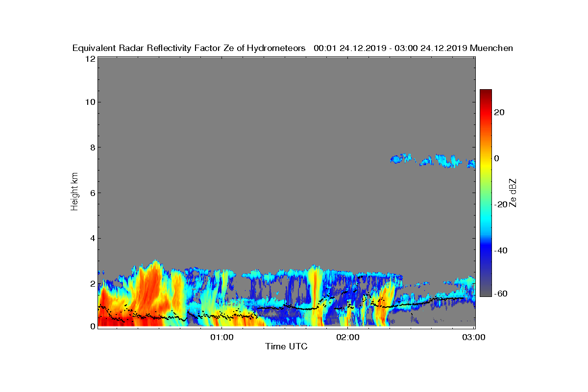Click the high cloud layer near 7 km

pos(433,160)
